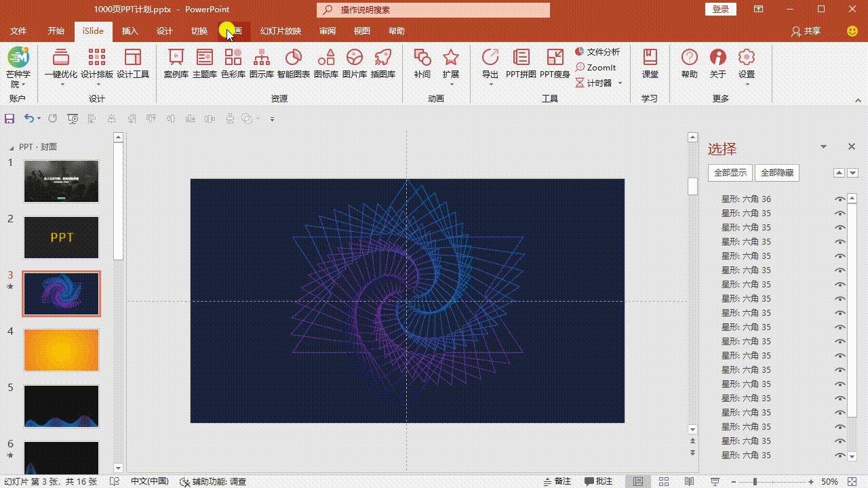Select the PPT slide 2 thumbnail
868x488 pixels.
coord(62,237)
